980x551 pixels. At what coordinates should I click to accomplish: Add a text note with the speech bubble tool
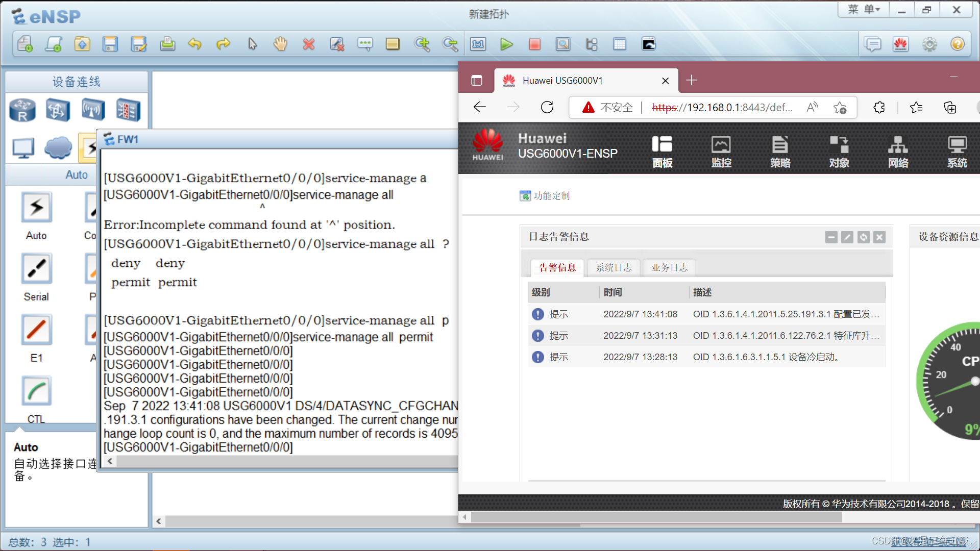365,44
